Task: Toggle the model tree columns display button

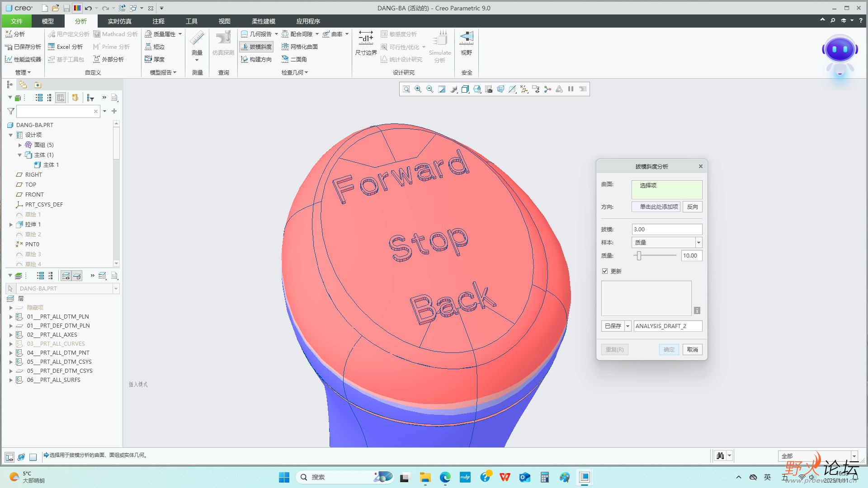Action: [x=61, y=98]
